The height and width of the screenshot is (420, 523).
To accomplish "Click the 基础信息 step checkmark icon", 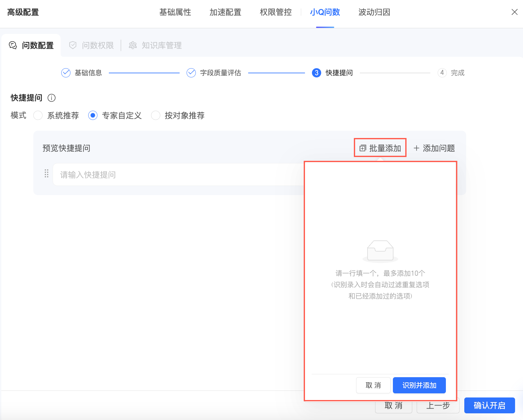I will click(x=66, y=73).
